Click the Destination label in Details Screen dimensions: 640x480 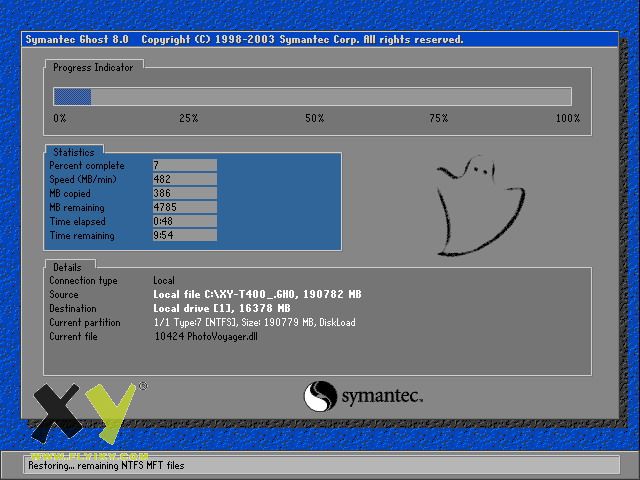73,308
